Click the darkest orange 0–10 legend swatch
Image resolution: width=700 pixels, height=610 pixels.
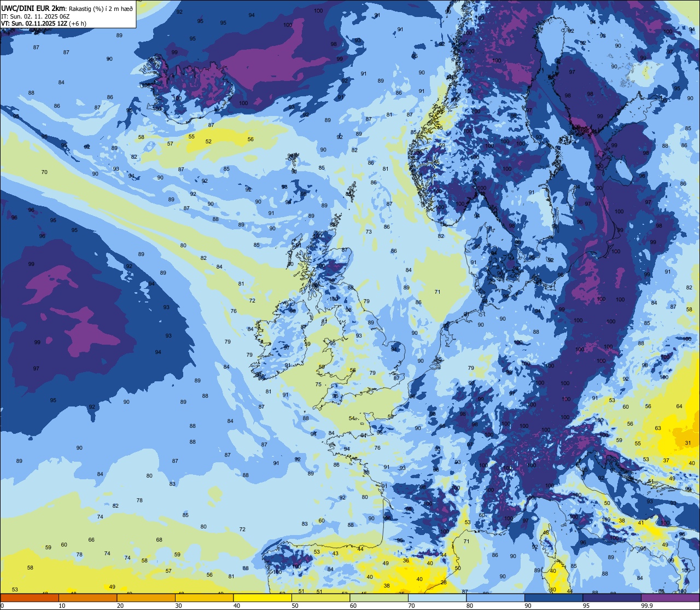tap(30, 597)
